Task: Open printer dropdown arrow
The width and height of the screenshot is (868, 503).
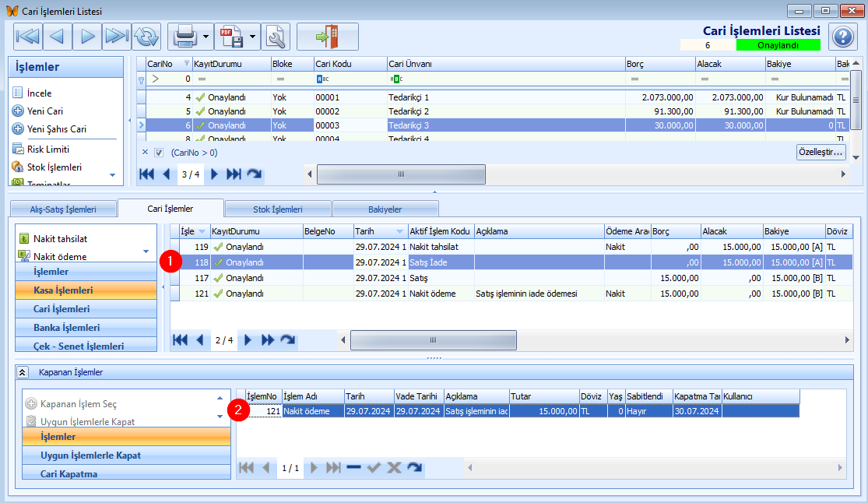Action: (x=206, y=37)
